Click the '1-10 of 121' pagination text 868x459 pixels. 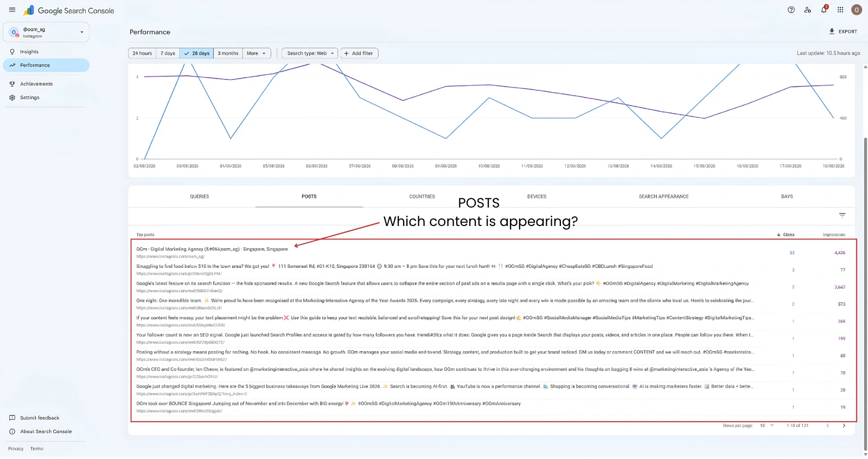pos(797,426)
